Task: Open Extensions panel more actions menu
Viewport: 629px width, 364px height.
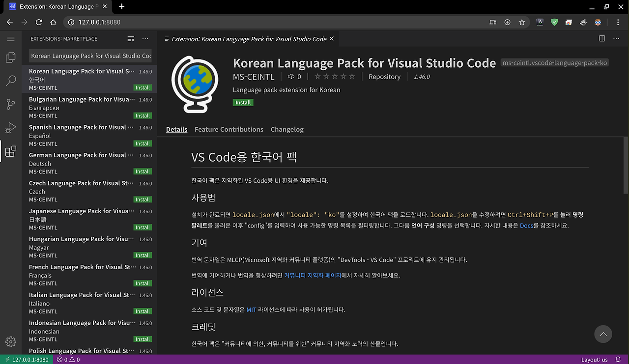Action: click(145, 39)
